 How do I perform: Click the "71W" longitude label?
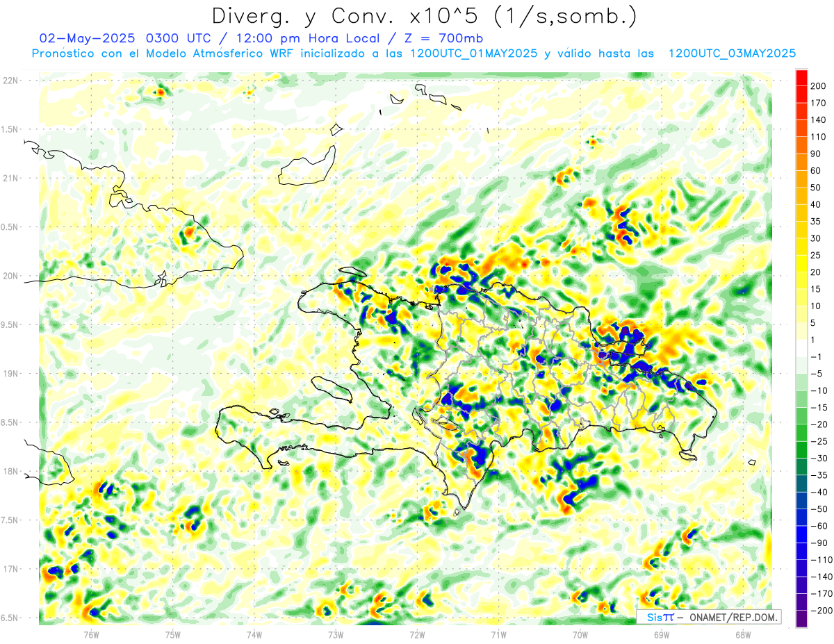pyautogui.click(x=498, y=634)
